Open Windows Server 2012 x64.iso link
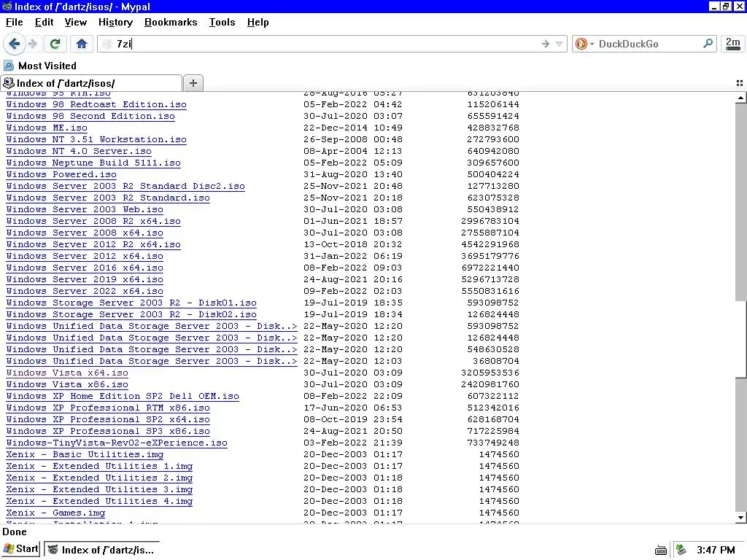This screenshot has width=747, height=560. (x=85, y=256)
